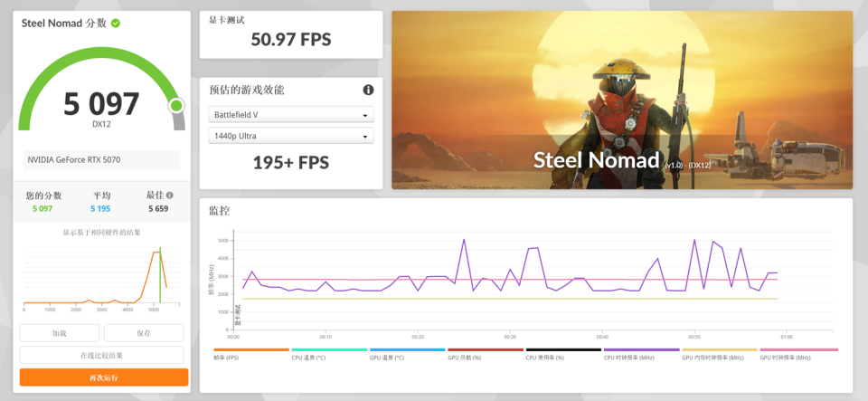868x401 pixels.
Task: Click the 显示基于相同硬件的结果 caption
Action: pyautogui.click(x=102, y=233)
